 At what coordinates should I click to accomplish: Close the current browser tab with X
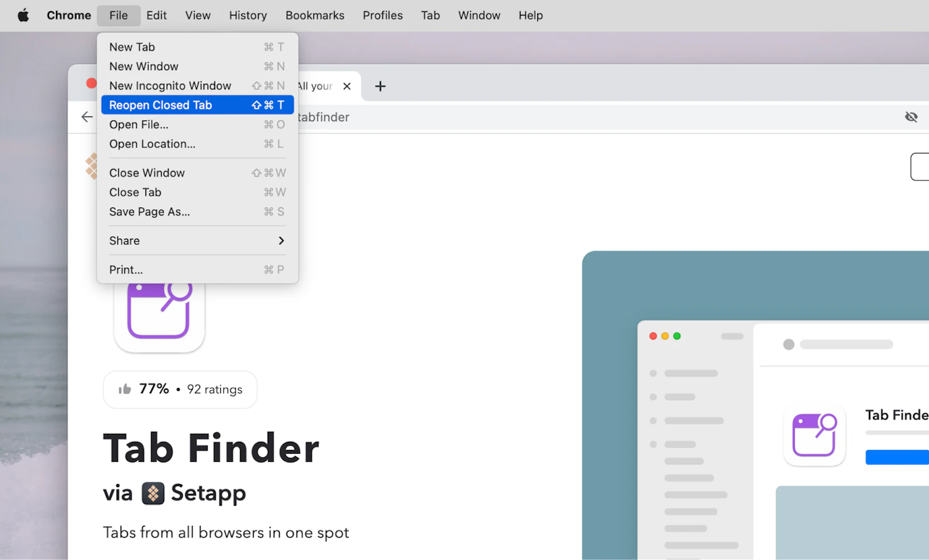[x=347, y=86]
